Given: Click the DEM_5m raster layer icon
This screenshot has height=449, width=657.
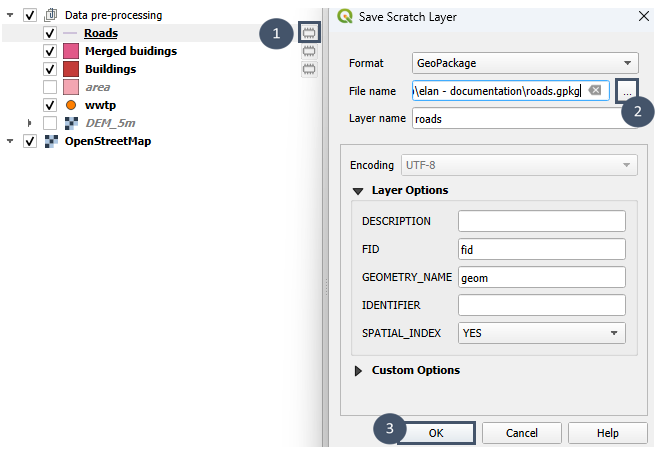Looking at the screenshot, I should [x=71, y=123].
